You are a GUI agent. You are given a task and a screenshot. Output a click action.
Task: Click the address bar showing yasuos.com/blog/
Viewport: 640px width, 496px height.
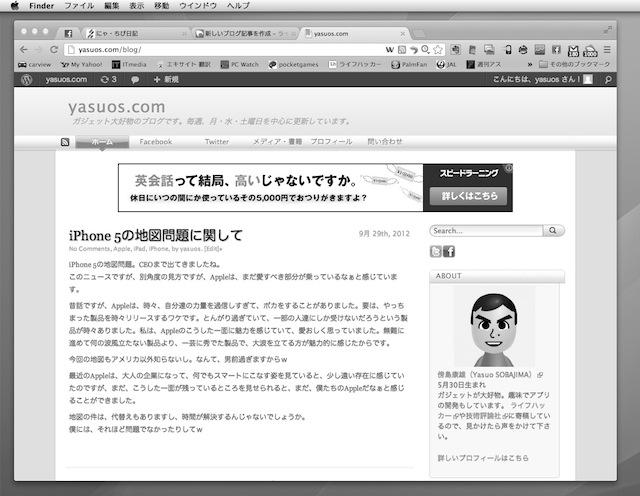coord(224,49)
